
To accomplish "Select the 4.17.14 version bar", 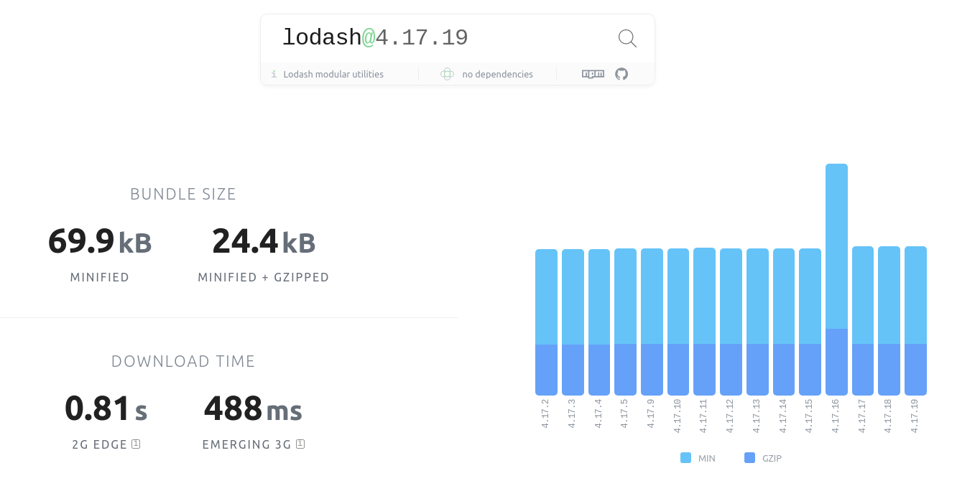I will pos(784,322).
